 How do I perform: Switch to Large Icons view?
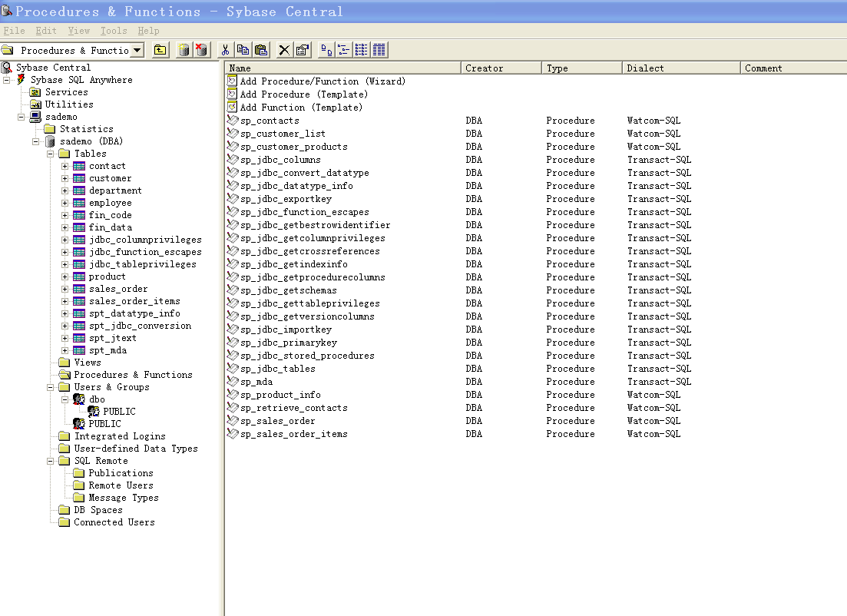tap(326, 50)
